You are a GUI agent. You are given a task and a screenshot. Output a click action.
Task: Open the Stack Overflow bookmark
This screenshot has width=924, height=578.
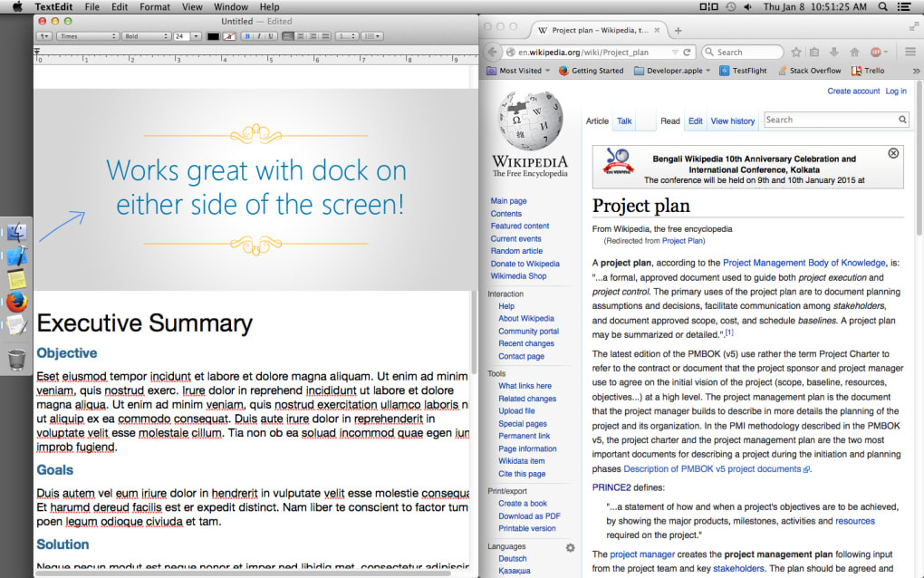[809, 70]
